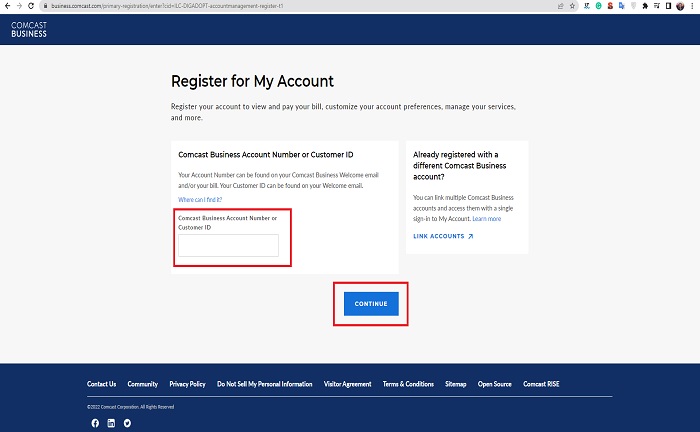Bookmark this page with the star icon

click(572, 6)
